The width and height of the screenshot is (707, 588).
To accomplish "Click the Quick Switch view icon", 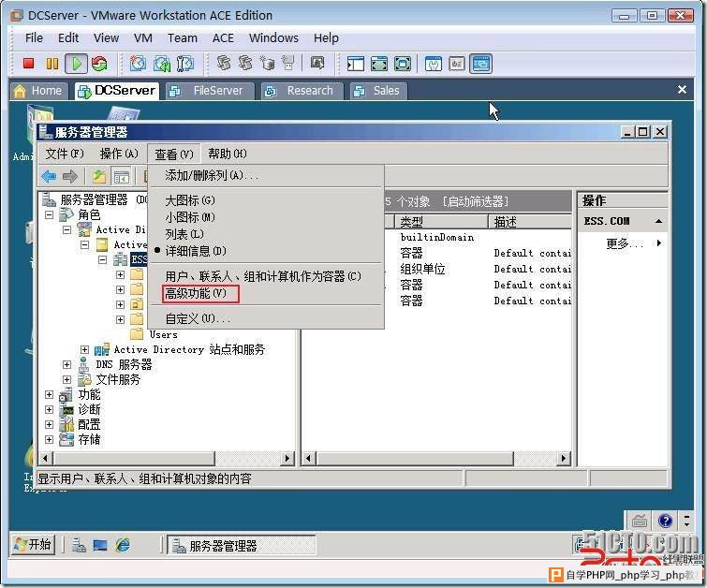I will (x=378, y=64).
